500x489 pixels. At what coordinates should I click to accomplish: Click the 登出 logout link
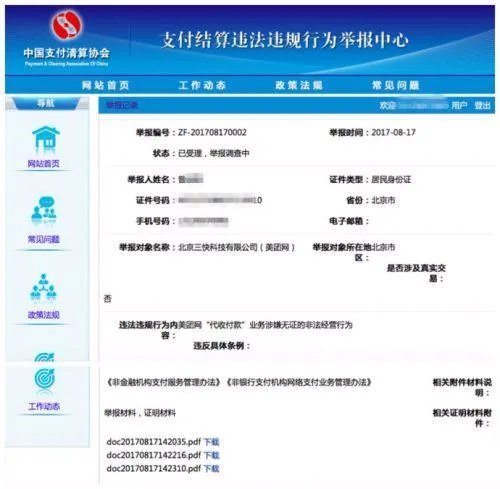pos(482,105)
